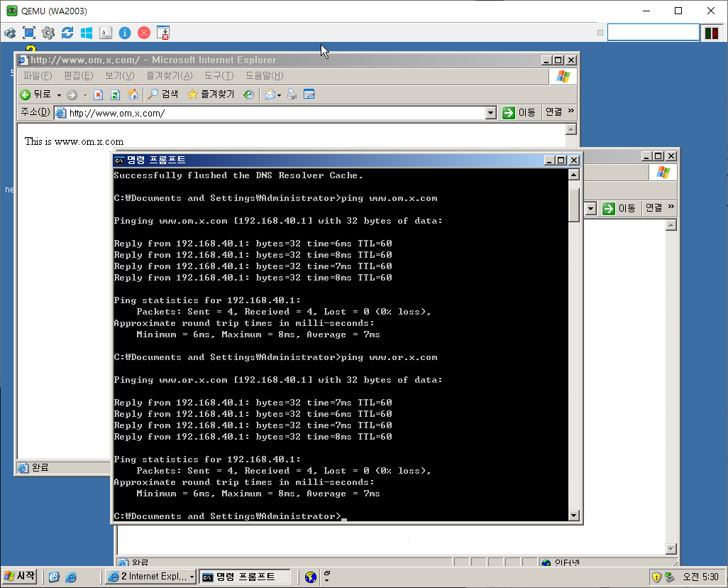Open the 편집(E) menu

(79, 76)
